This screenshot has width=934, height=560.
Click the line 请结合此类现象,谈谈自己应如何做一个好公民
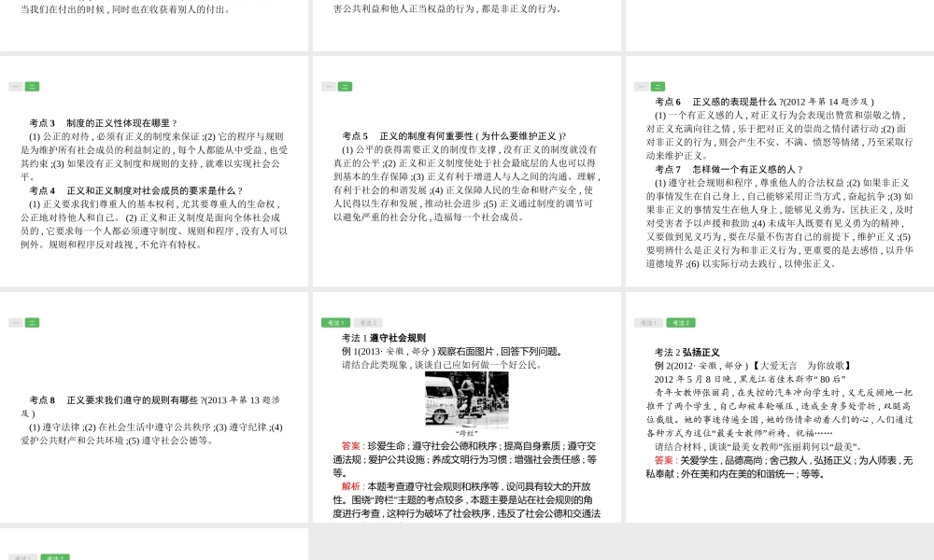(x=442, y=365)
